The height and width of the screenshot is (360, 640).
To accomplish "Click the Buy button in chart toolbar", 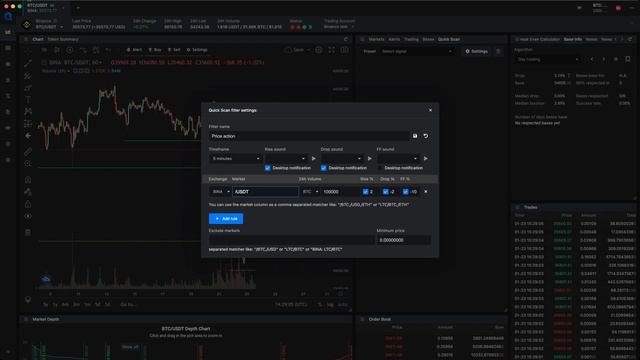I will pyautogui.click(x=155, y=50).
